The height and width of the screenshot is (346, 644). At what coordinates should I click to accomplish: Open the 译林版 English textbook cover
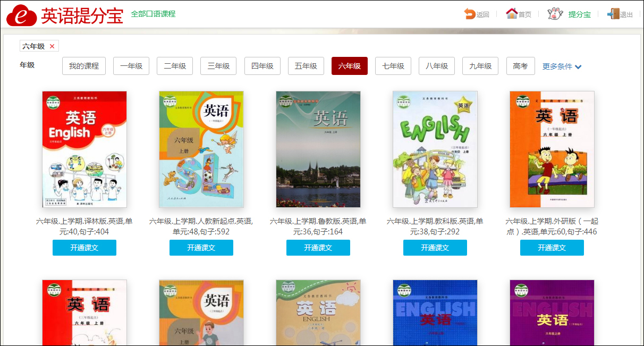(x=84, y=149)
